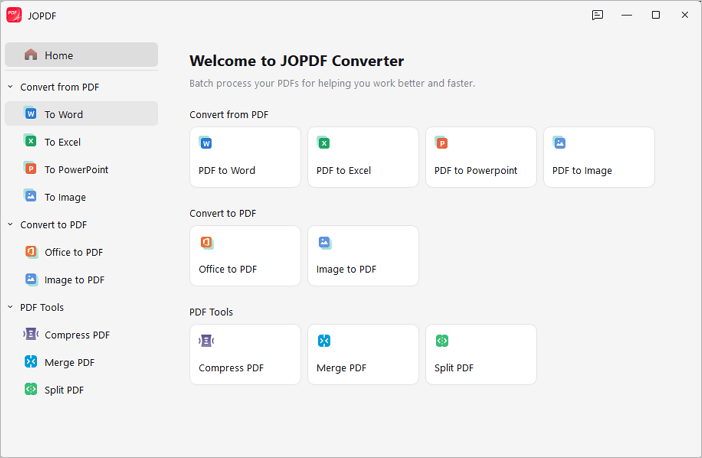Select To Word label in the sidebar
Image resolution: width=702 pixels, height=458 pixels.
coord(64,115)
